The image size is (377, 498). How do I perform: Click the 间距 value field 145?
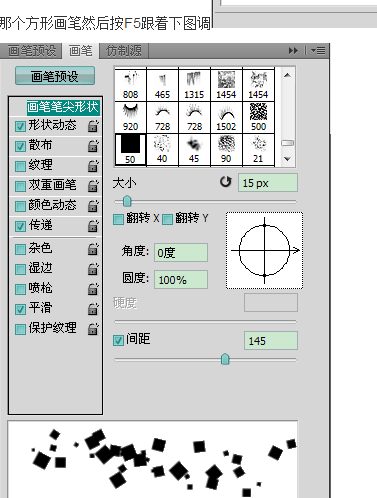[271, 341]
